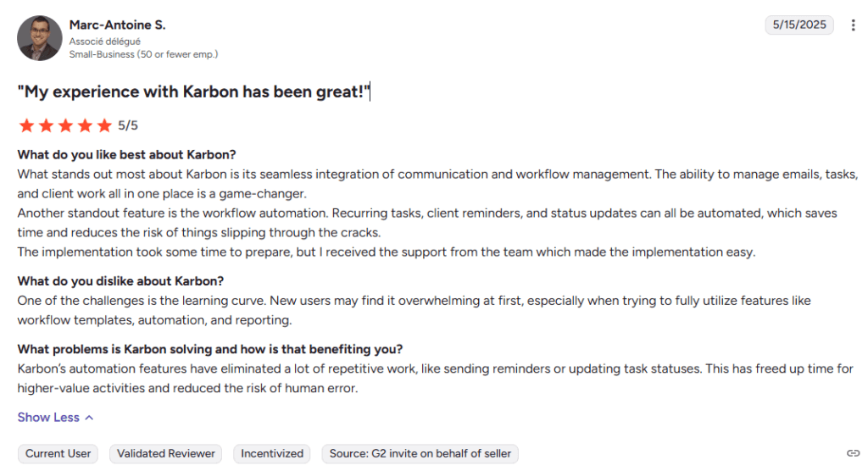Click the Small-Business company size label
The width and height of the screenshot is (868, 471).
[x=143, y=54]
